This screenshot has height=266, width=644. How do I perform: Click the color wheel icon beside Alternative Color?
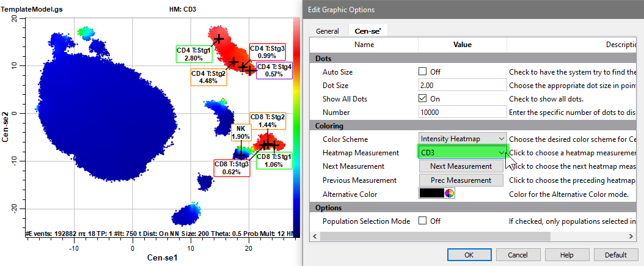450,194
